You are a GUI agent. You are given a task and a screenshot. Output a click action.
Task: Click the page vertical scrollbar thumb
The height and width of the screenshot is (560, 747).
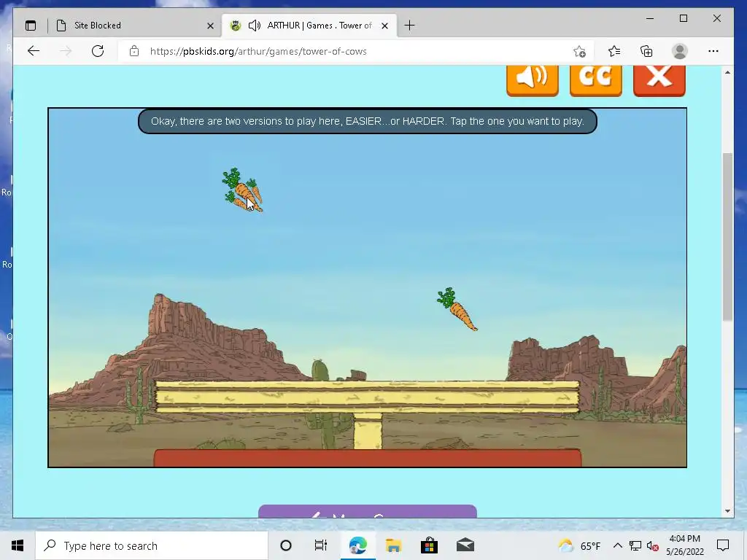(727, 237)
